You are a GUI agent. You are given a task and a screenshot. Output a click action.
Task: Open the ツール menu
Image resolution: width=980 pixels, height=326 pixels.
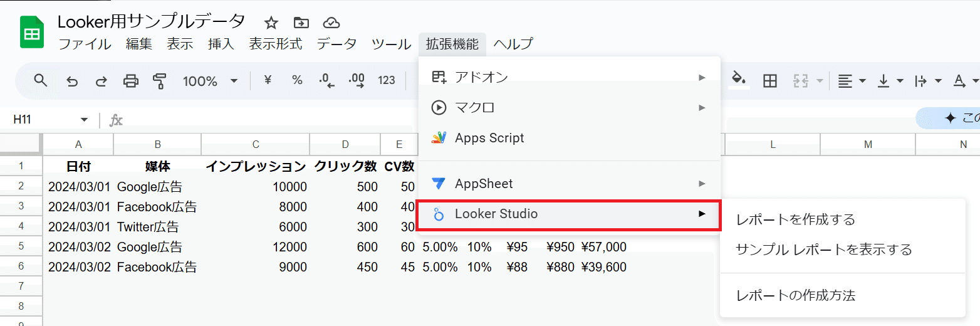391,44
